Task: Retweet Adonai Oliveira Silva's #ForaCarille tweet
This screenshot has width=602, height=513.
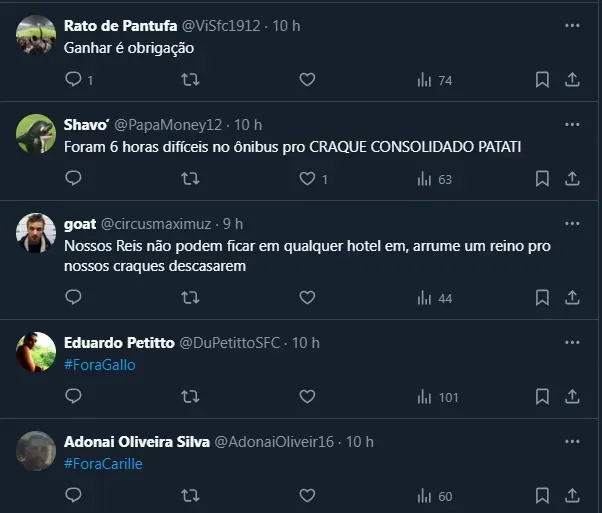Action: pyautogui.click(x=190, y=496)
